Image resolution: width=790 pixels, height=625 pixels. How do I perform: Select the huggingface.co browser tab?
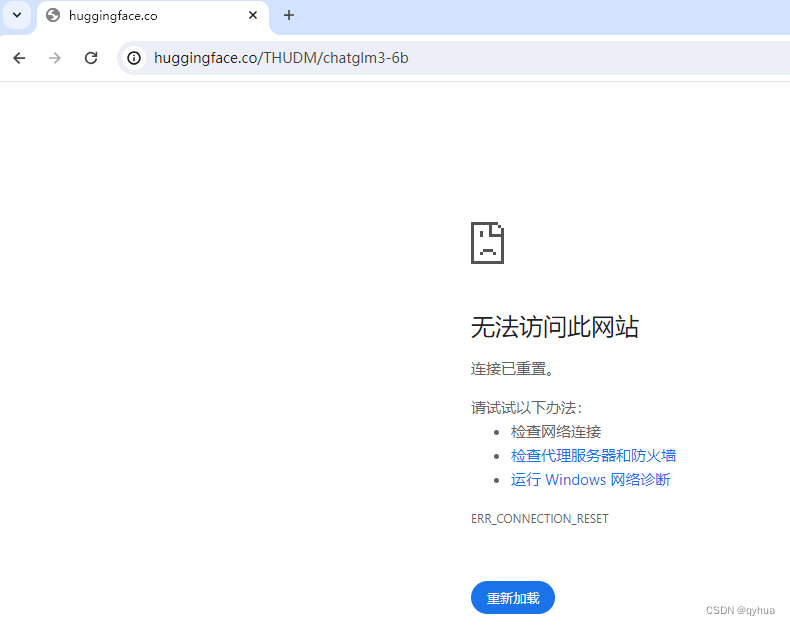tap(153, 16)
